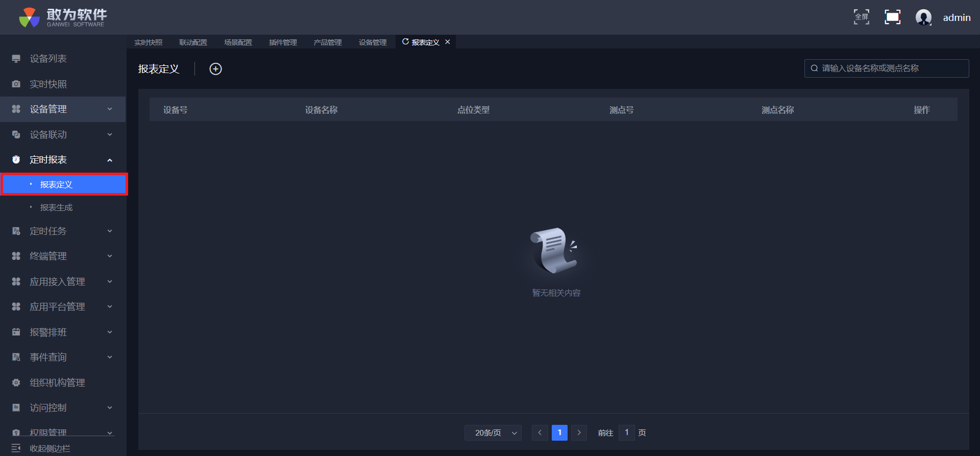This screenshot has height=456, width=980.
Task: Click the screen expand frame icon
Action: point(892,17)
